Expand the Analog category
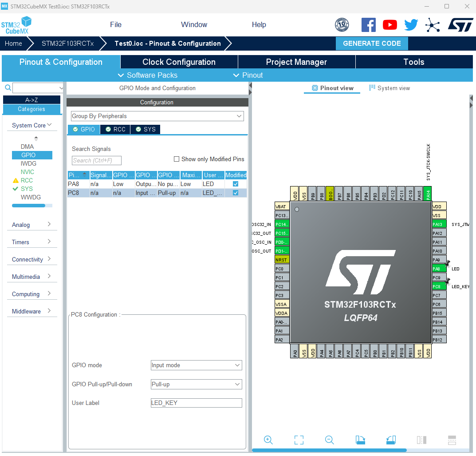This screenshot has height=456, width=476. tap(32, 225)
